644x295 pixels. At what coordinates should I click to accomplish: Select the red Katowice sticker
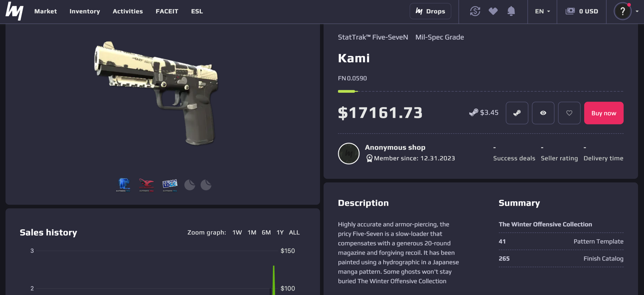click(x=147, y=184)
